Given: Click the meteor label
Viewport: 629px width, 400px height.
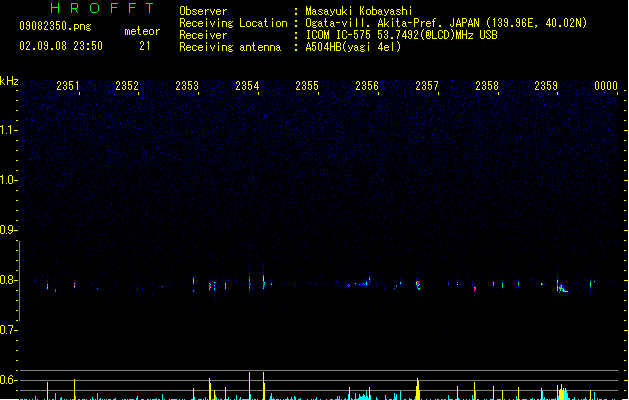Looking at the screenshot, I should click(142, 31).
